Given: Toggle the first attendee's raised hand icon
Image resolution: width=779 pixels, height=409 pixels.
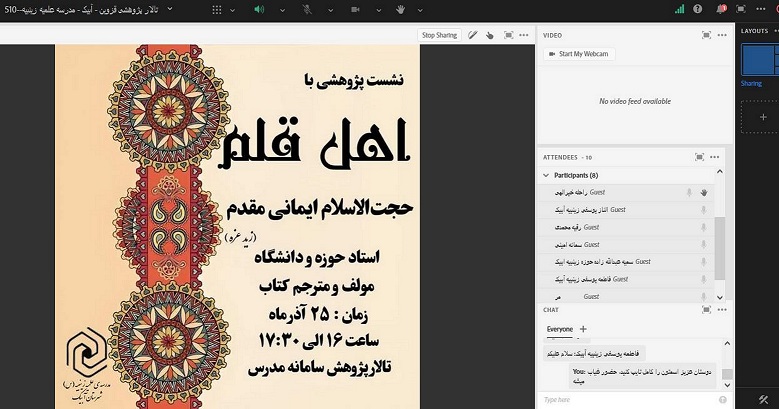Looking at the screenshot, I should pos(704,192).
